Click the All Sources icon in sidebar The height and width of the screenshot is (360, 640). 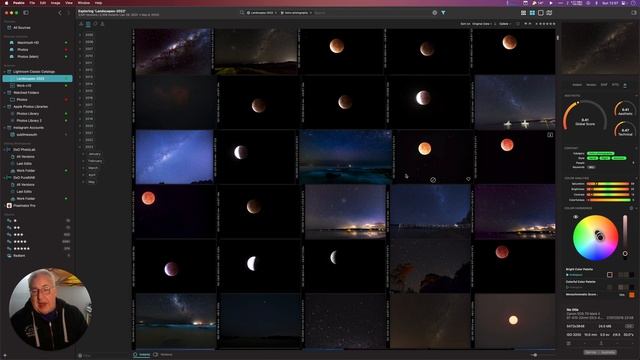pos(9,28)
